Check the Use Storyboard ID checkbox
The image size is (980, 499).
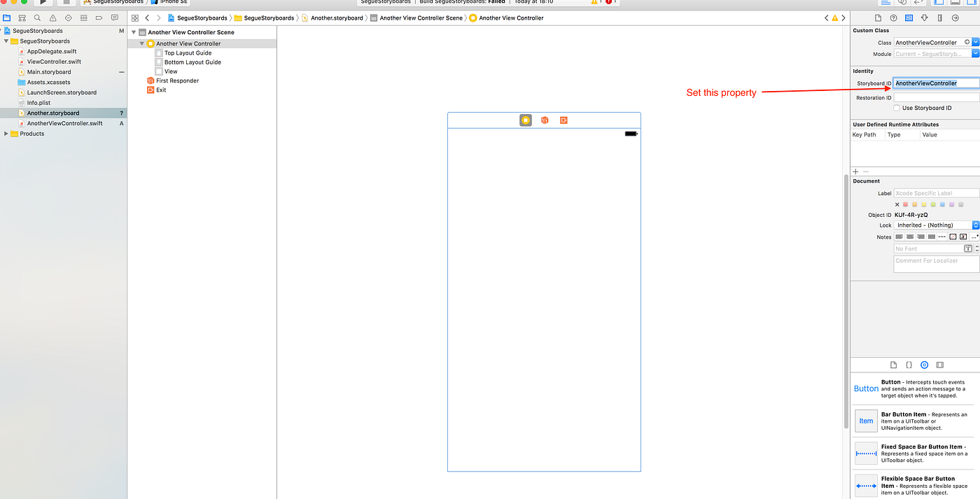click(896, 108)
